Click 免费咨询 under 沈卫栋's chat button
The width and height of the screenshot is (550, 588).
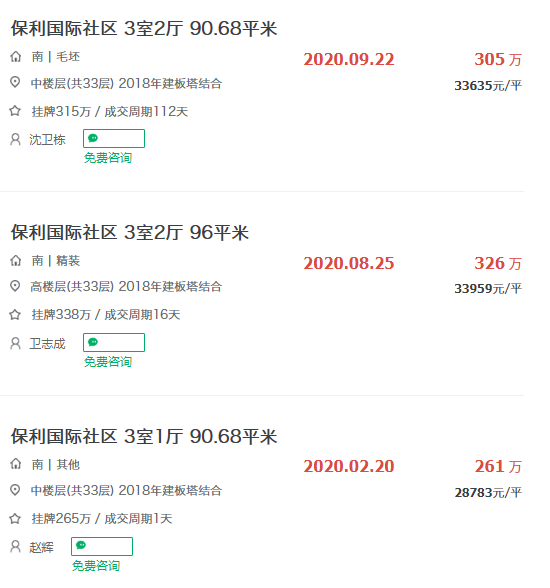pos(108,158)
